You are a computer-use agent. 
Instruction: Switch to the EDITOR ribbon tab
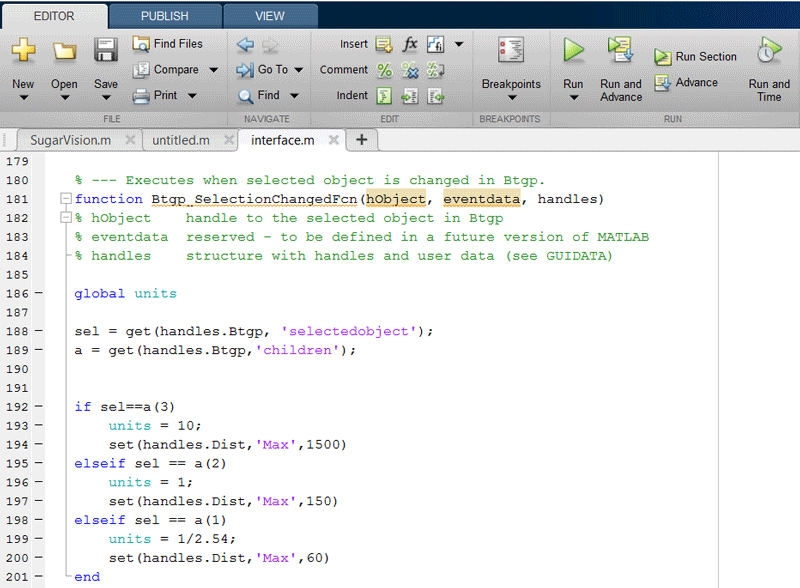[54, 16]
